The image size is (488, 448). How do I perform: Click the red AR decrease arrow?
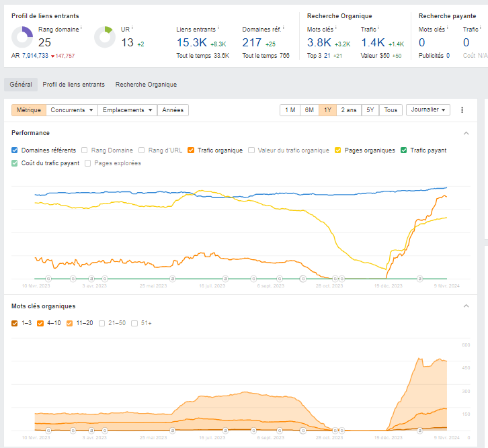coord(52,56)
